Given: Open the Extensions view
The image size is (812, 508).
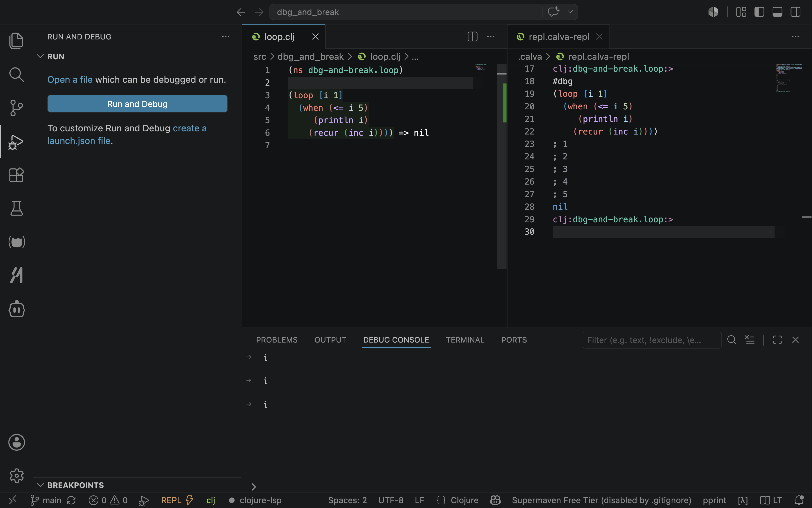Looking at the screenshot, I should 16,175.
